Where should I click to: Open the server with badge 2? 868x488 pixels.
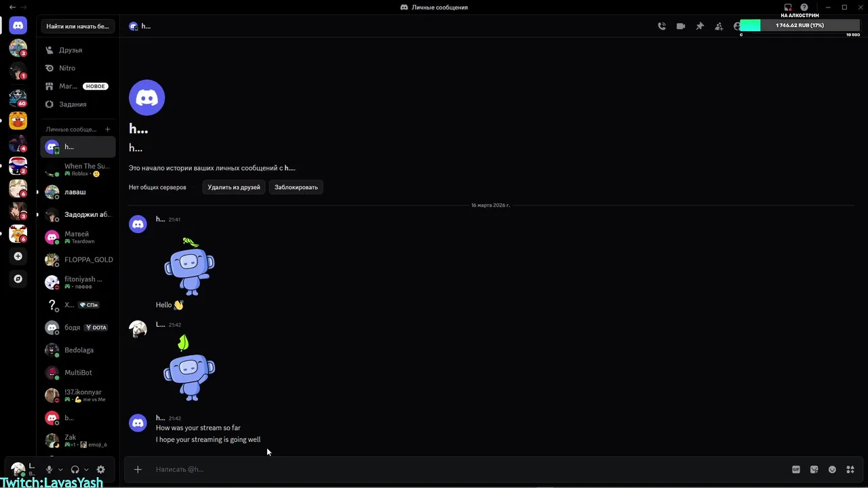18,165
